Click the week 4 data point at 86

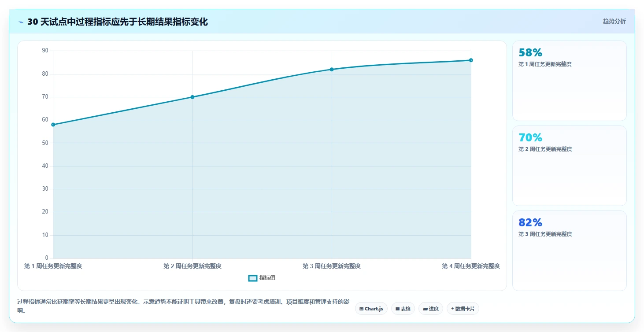(471, 60)
